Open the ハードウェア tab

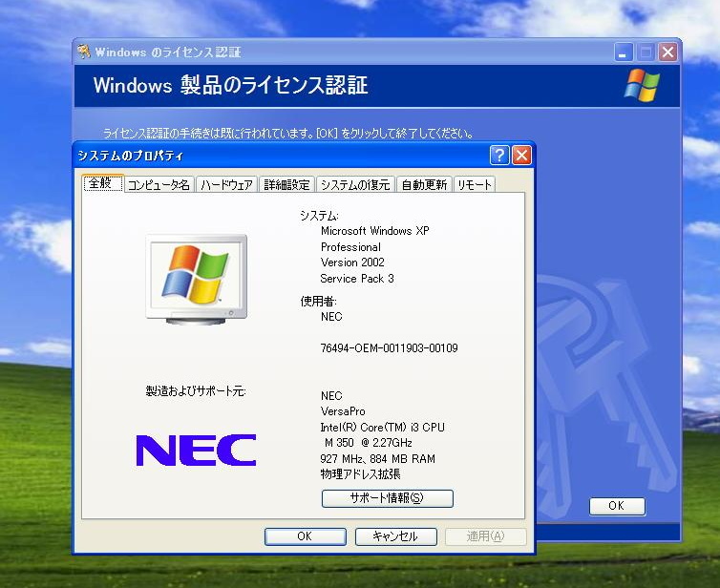click(x=226, y=185)
